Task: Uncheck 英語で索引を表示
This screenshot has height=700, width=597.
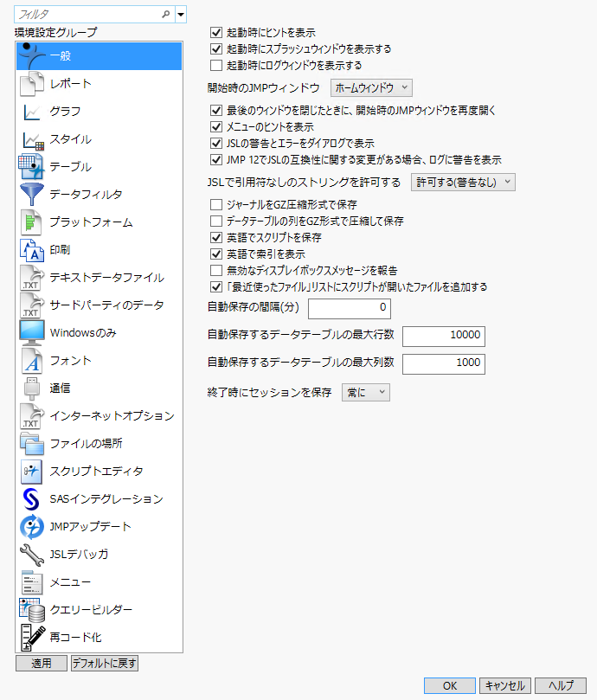Action: pyautogui.click(x=216, y=254)
